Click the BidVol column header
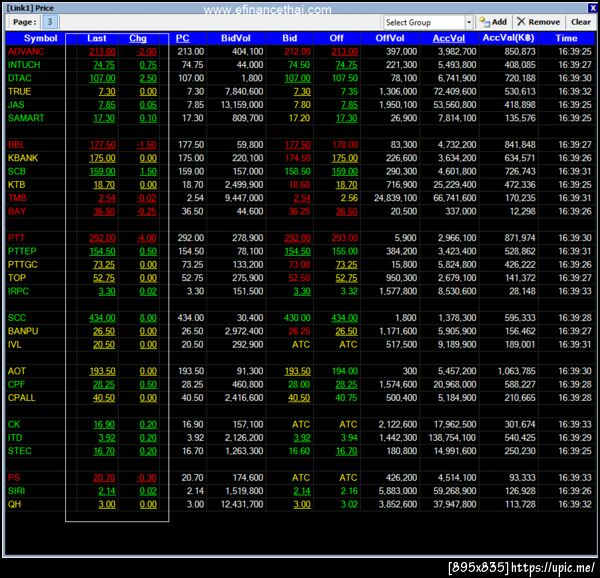 click(236, 38)
